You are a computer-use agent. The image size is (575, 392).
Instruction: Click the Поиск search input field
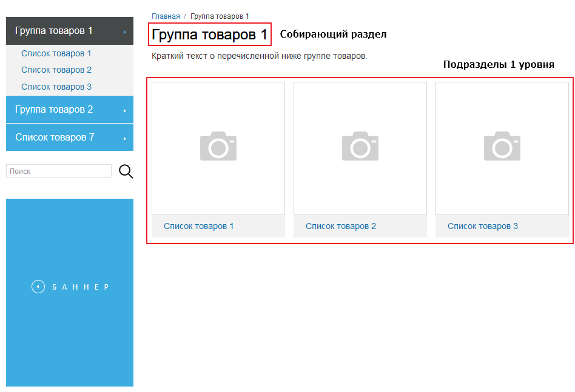pyautogui.click(x=58, y=171)
